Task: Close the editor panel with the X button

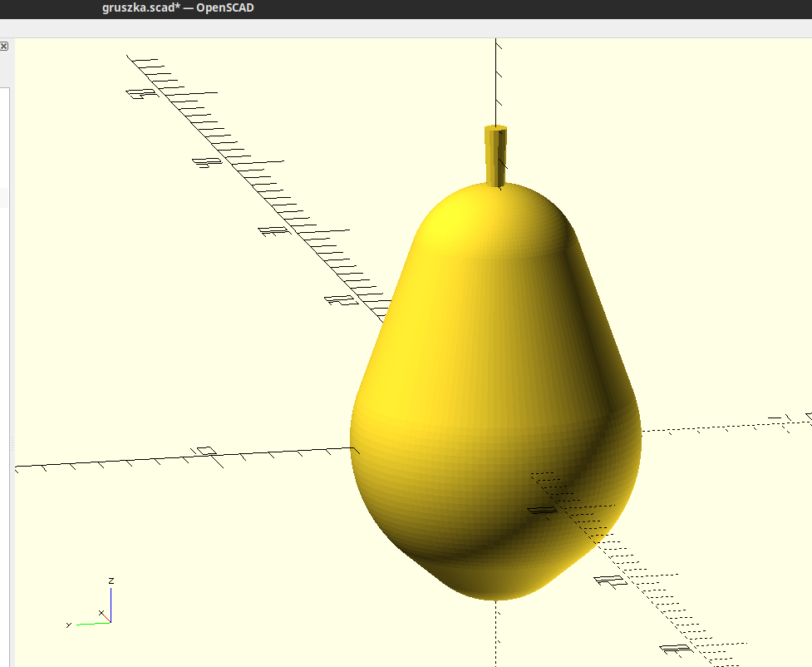Action: (x=3, y=47)
